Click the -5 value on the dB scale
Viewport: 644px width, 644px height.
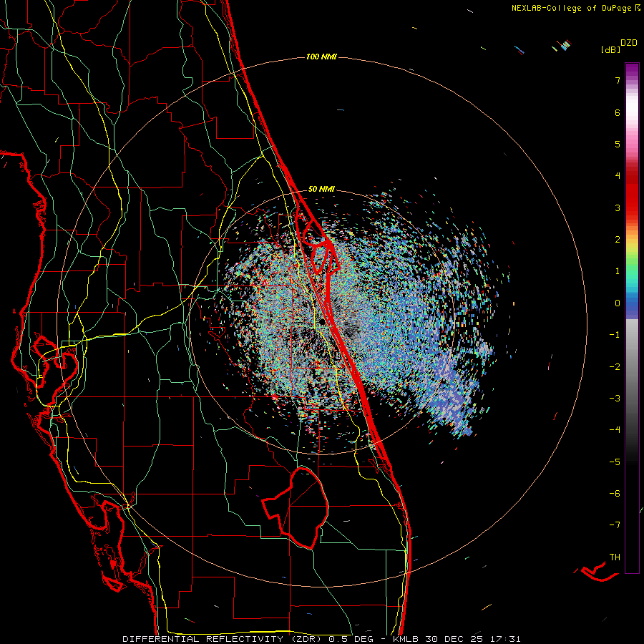point(615,462)
